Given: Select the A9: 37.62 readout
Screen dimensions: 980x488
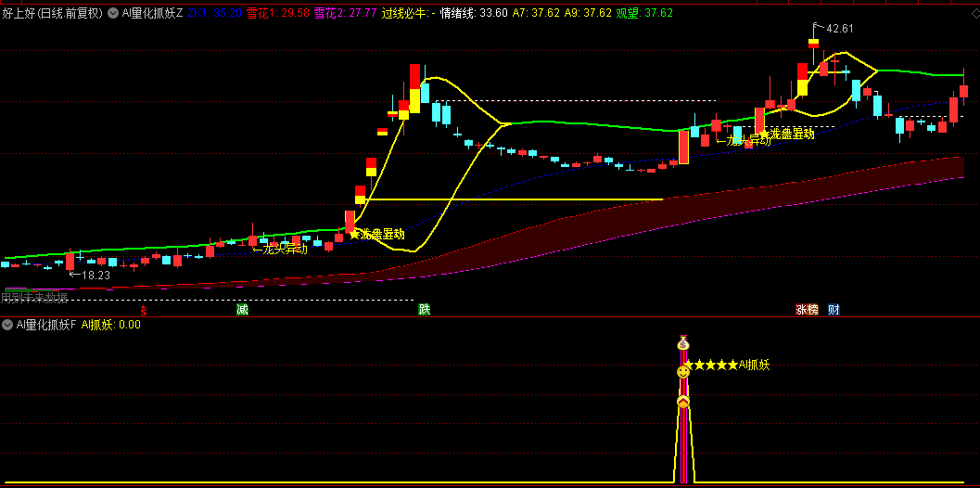Looking at the screenshot, I should (x=588, y=12).
